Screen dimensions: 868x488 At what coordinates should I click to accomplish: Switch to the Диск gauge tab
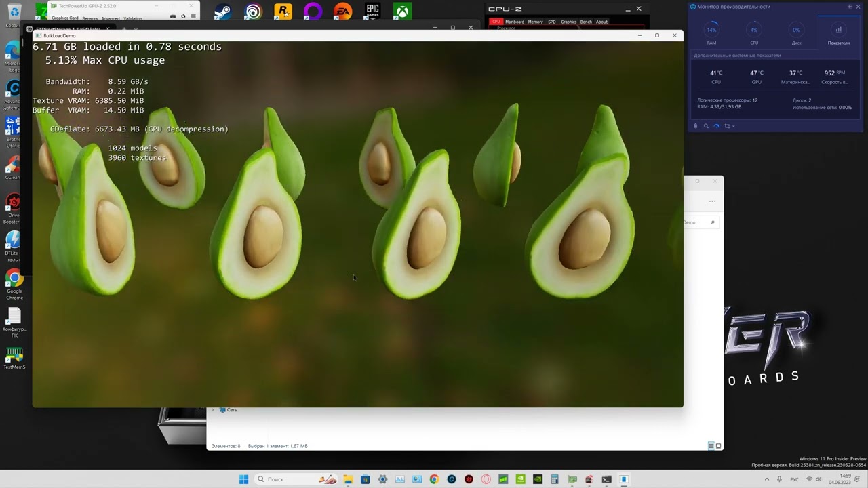click(x=796, y=33)
